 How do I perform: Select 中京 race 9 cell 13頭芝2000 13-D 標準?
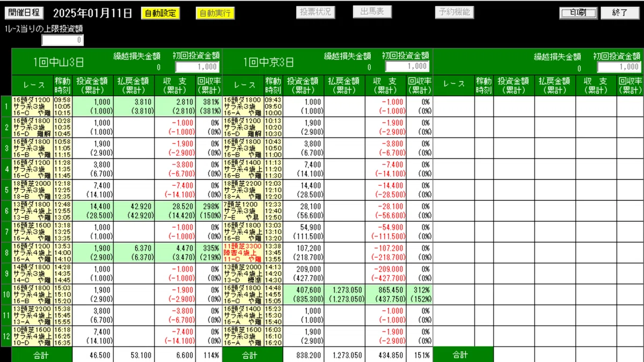(243, 273)
